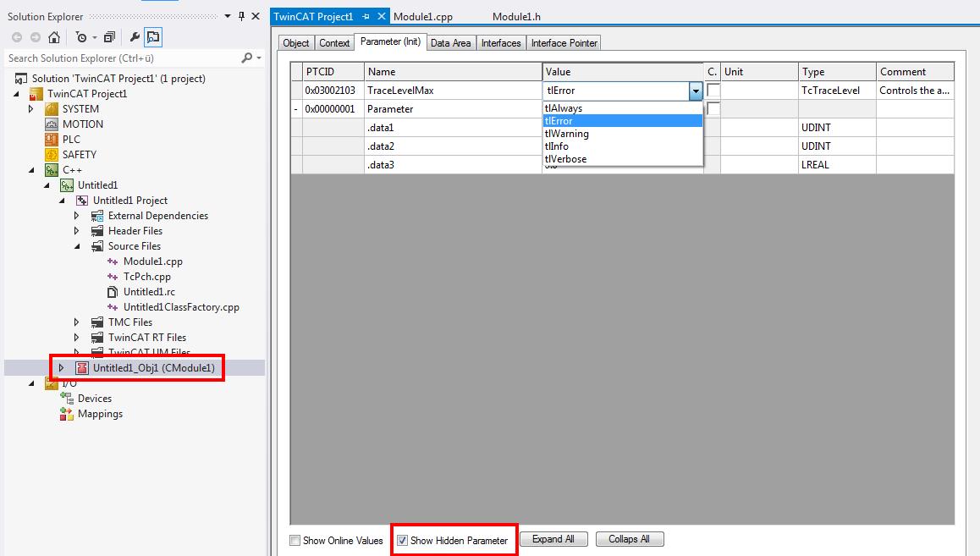Screen dimensions: 980x556
Task: Click the Header Files folder icon
Action: (x=96, y=231)
